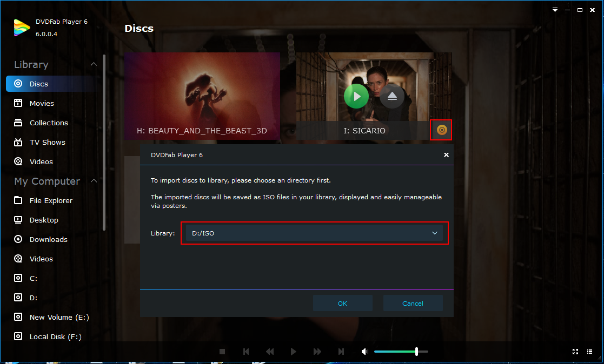Collapse the Library section

94,64
